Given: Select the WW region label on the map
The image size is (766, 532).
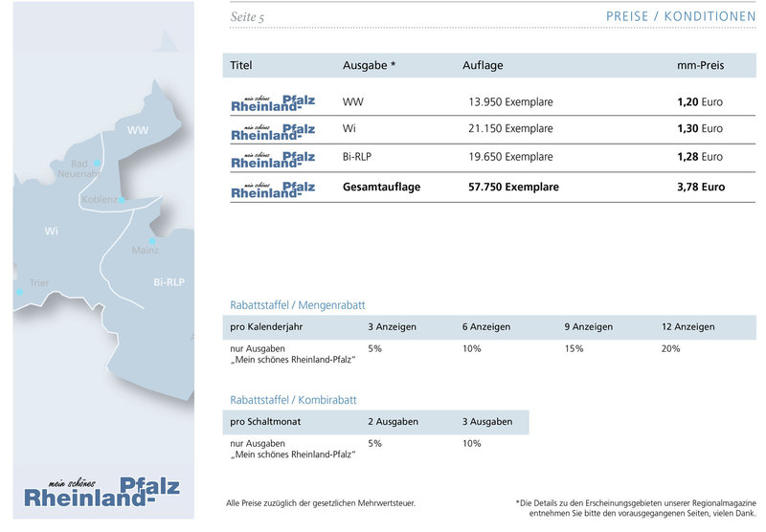Looking at the screenshot, I should point(138,130).
